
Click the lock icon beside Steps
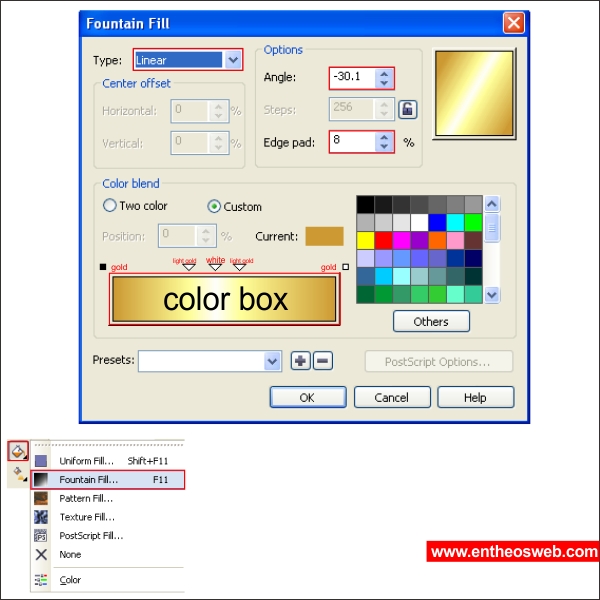point(407,110)
